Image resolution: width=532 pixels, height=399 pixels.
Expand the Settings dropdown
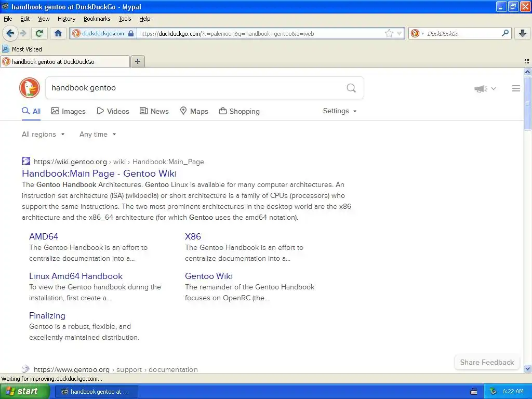click(340, 111)
